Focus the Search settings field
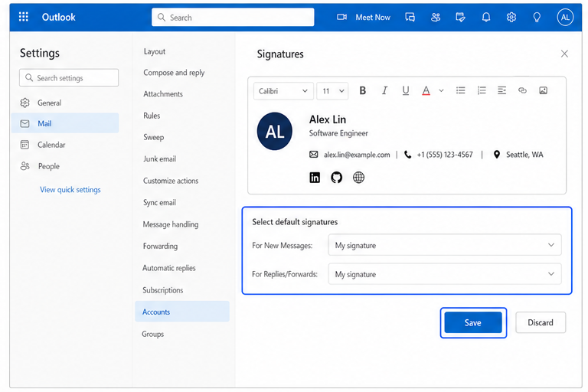This screenshot has width=588, height=392. point(69,77)
